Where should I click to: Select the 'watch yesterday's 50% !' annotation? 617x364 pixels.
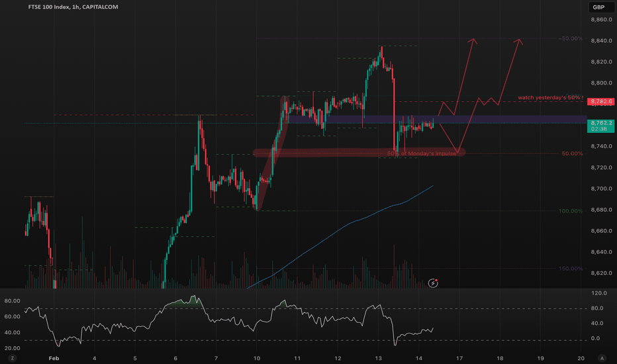point(550,97)
